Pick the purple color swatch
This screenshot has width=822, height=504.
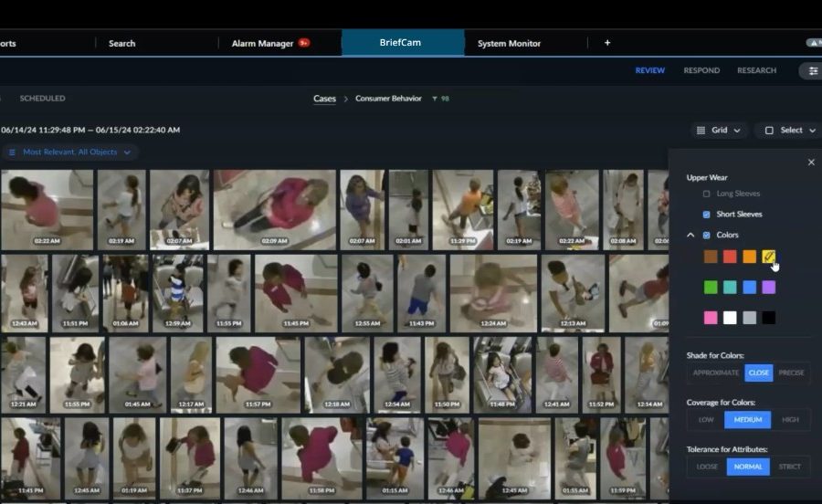(x=769, y=287)
